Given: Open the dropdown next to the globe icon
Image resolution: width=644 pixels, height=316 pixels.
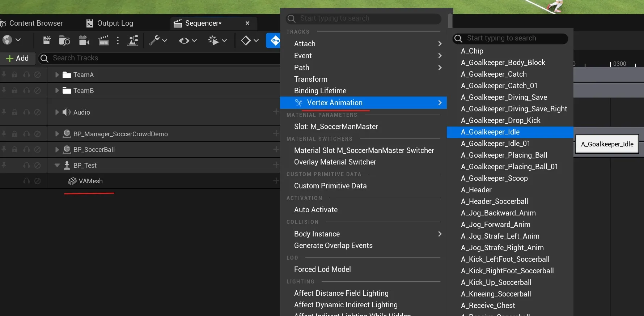Looking at the screenshot, I should [18, 40].
